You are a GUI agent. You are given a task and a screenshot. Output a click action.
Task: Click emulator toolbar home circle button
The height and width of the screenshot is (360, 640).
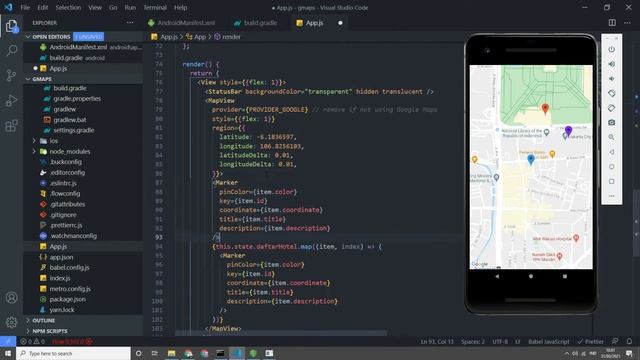coord(611,167)
